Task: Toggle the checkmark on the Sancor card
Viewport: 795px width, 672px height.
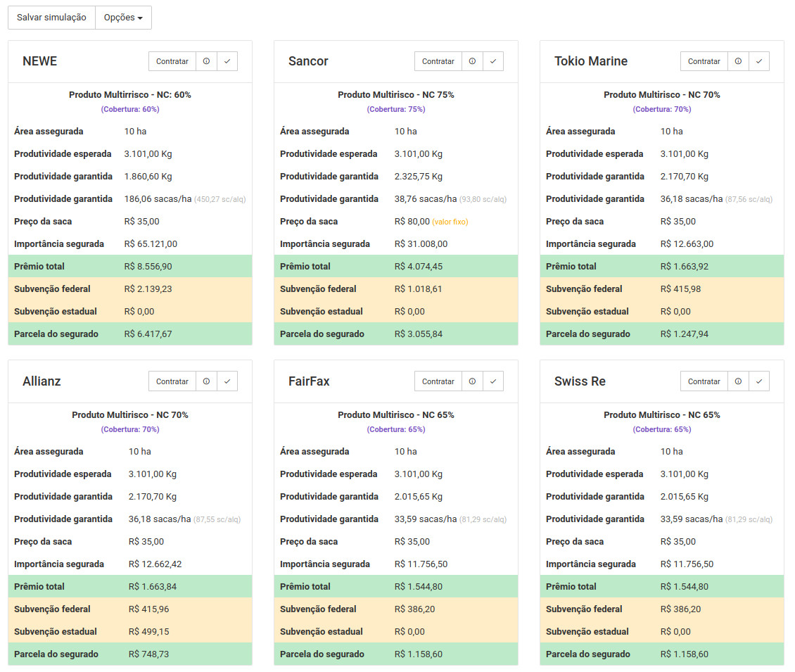Action: pos(492,61)
